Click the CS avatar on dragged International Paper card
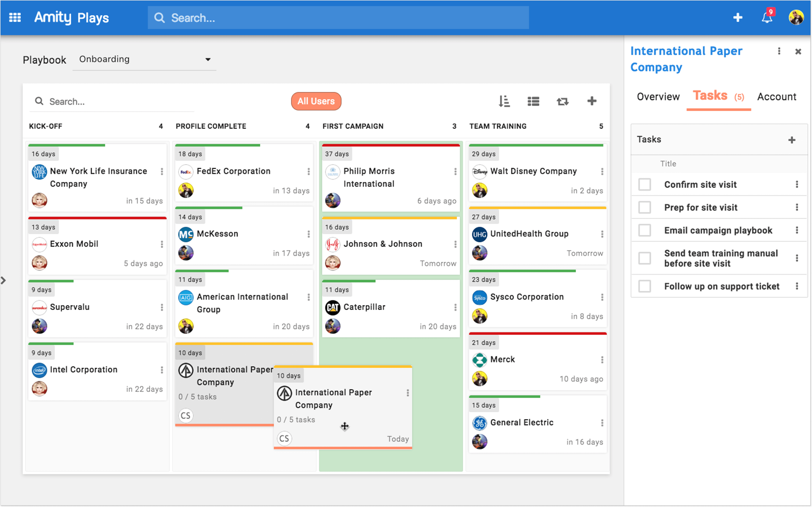The height and width of the screenshot is (507, 812). pos(284,438)
